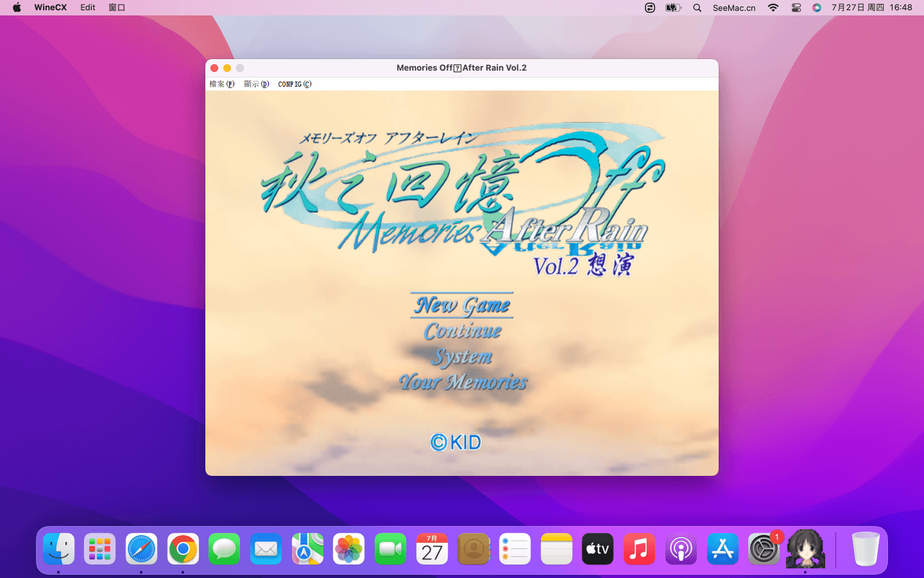924x578 pixels.
Task: Launch Safari from the Dock
Action: [x=141, y=549]
